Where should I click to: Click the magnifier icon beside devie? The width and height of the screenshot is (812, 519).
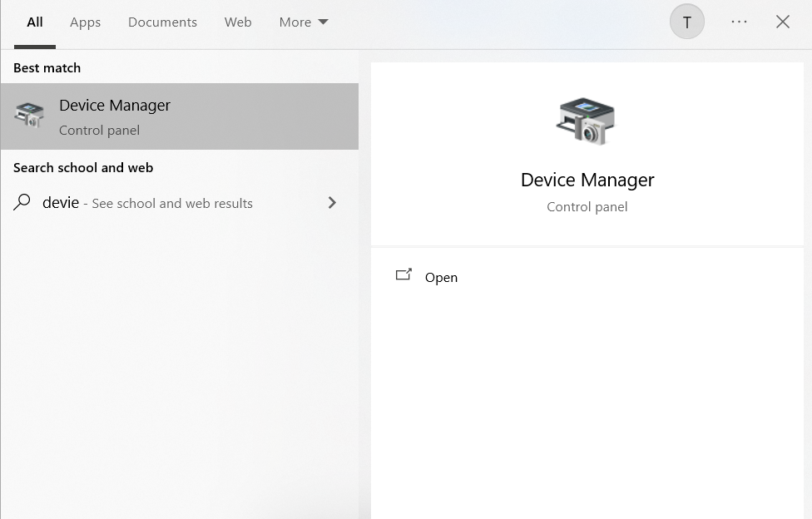(x=22, y=202)
